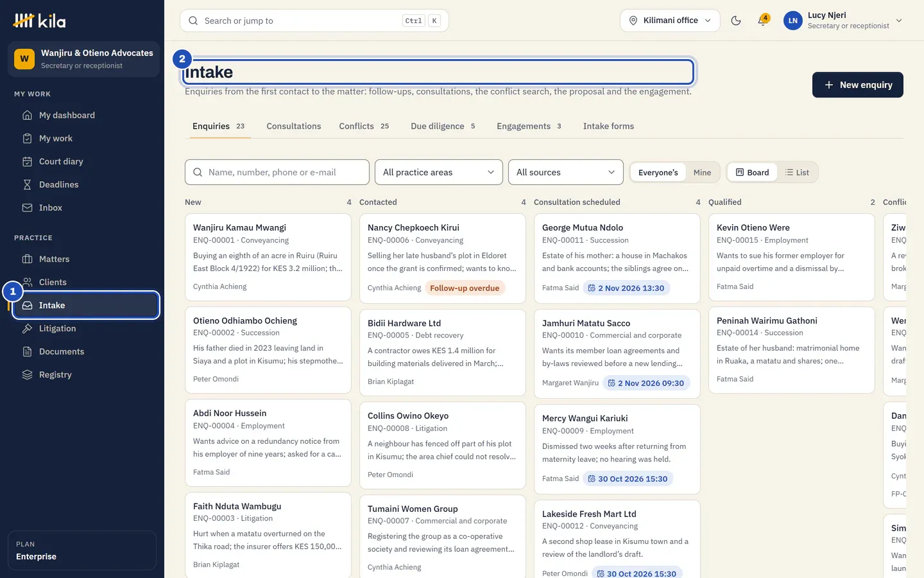Click the Court diary calendar icon
The width and height of the screenshot is (924, 578).
tap(27, 161)
